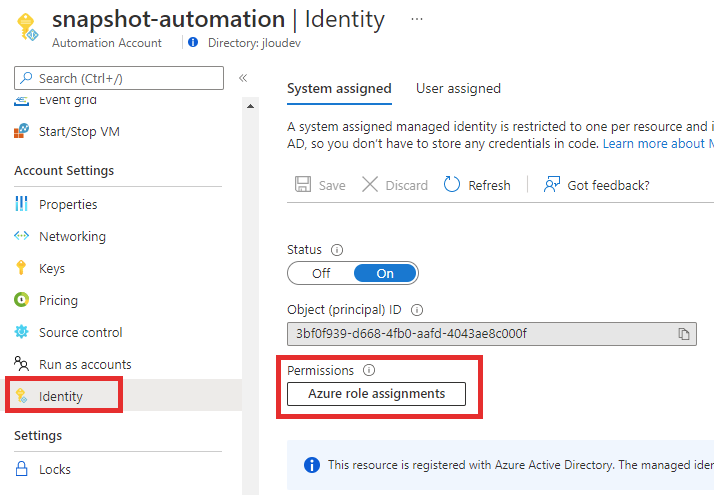Click the Source control gear icon

(x=21, y=332)
